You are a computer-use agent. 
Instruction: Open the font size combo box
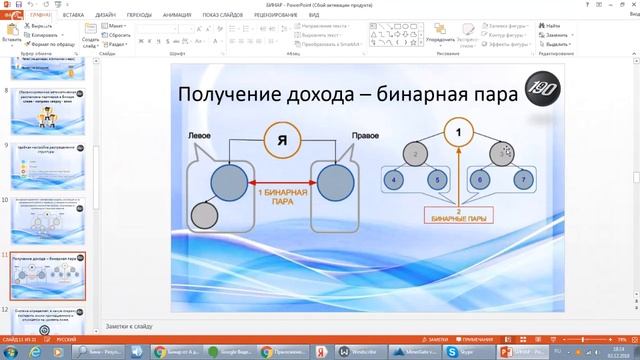186,29
